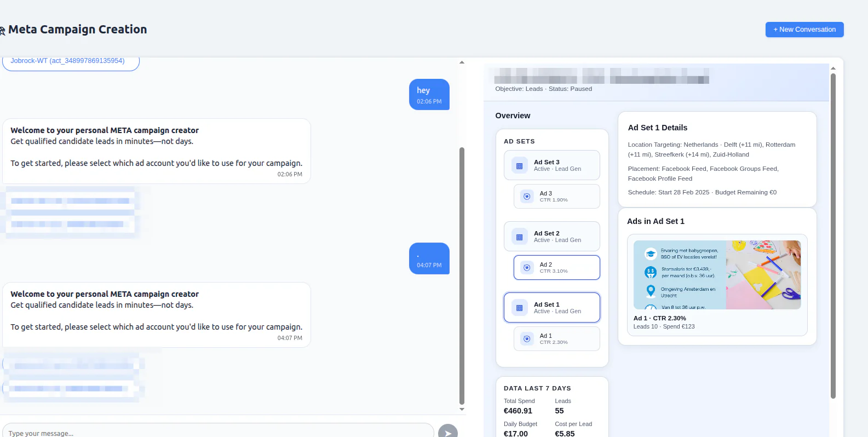Viewport: 868px width, 437px height.
Task: Select the Jobrock-WT ad account chip
Action: 71,62
